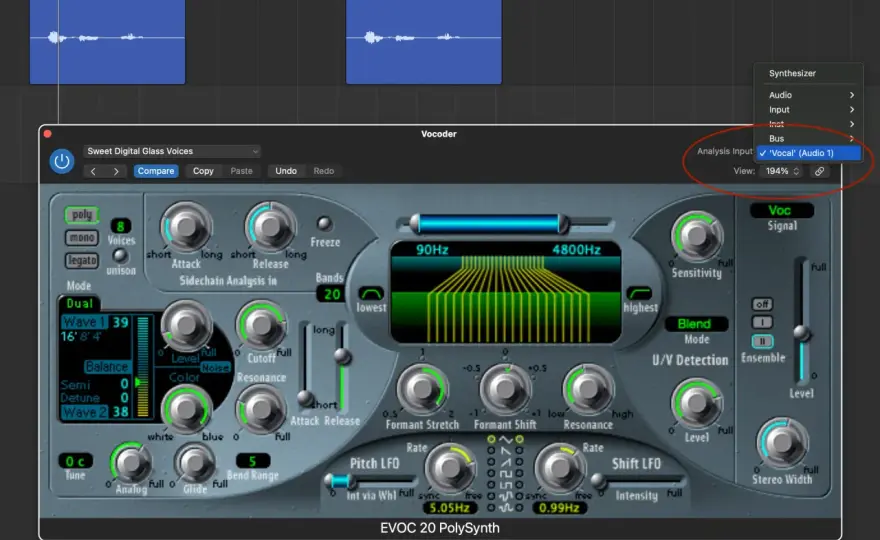Click the Stereo Width knob
The width and height of the screenshot is (880, 540).
tap(782, 443)
